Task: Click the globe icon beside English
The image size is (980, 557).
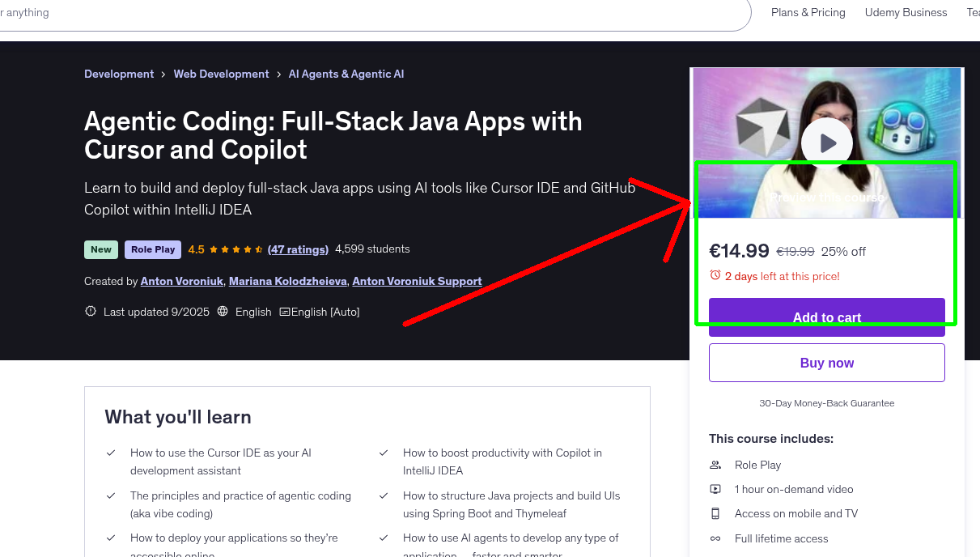Action: click(222, 311)
